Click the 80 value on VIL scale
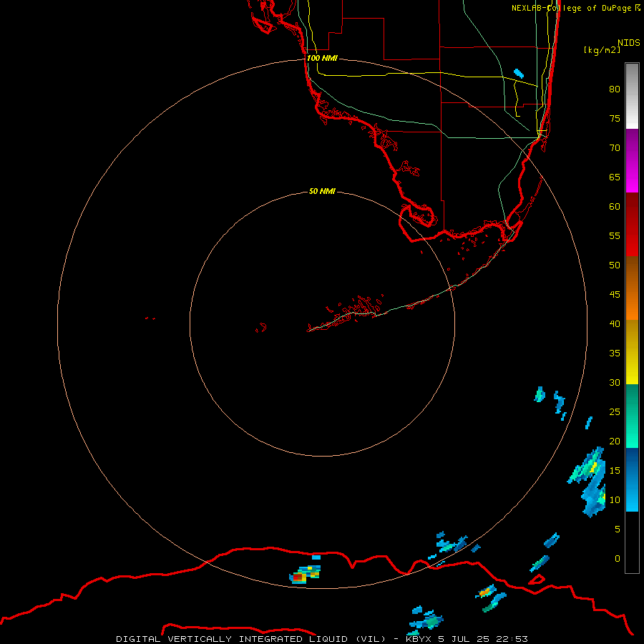This screenshot has height=644, width=644. (615, 89)
